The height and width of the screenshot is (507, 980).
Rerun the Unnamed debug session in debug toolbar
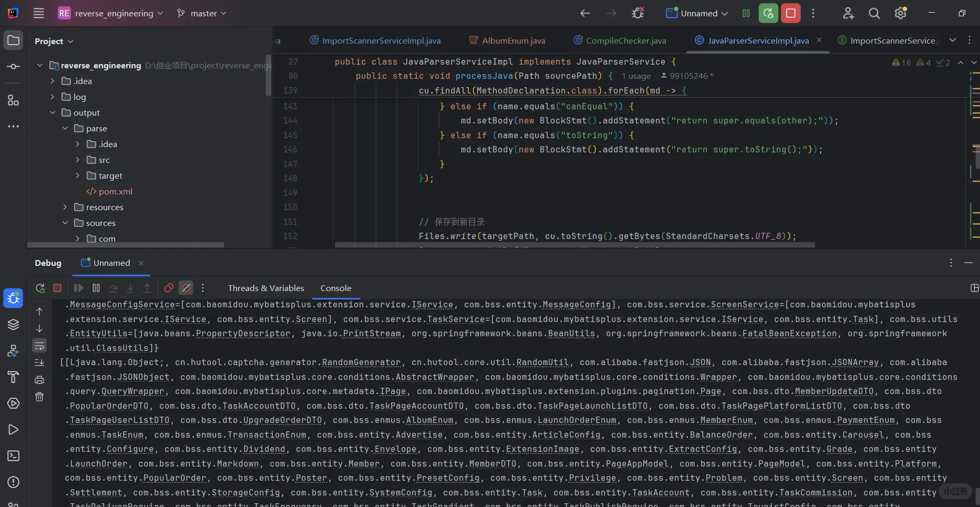pos(40,288)
